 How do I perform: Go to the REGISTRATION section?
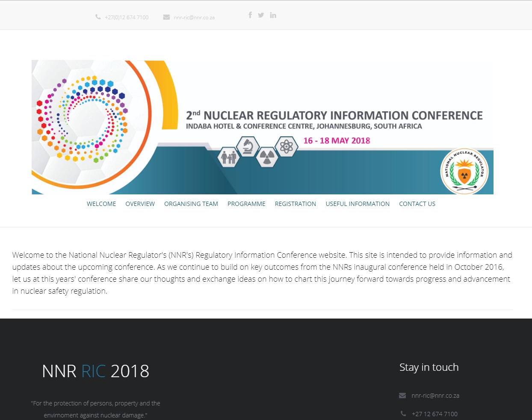pos(295,204)
